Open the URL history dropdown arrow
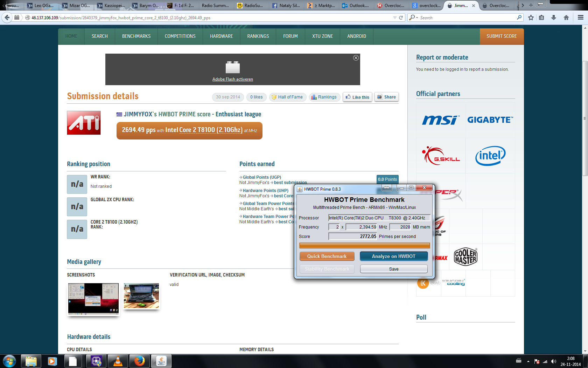Image resolution: width=588 pixels, height=368 pixels. click(x=395, y=18)
